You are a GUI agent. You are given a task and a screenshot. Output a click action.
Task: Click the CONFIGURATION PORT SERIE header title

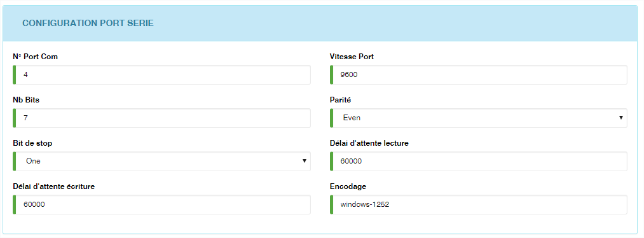88,24
